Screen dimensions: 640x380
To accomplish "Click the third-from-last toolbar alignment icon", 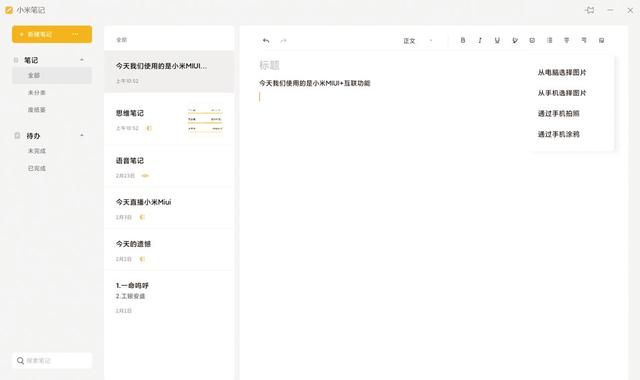I will point(567,40).
